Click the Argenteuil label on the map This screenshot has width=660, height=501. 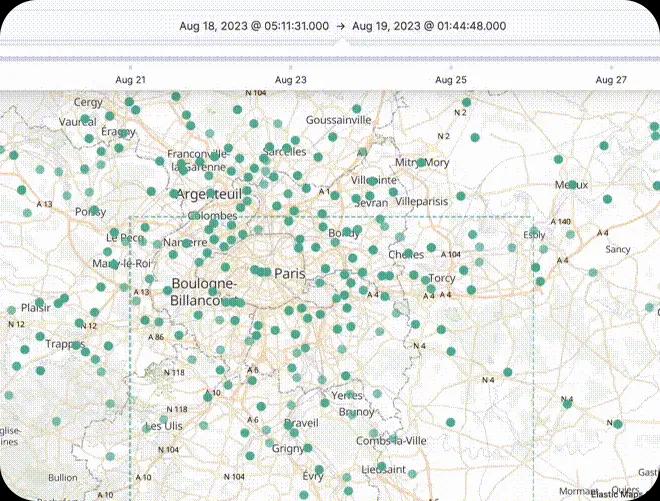pyautogui.click(x=210, y=193)
